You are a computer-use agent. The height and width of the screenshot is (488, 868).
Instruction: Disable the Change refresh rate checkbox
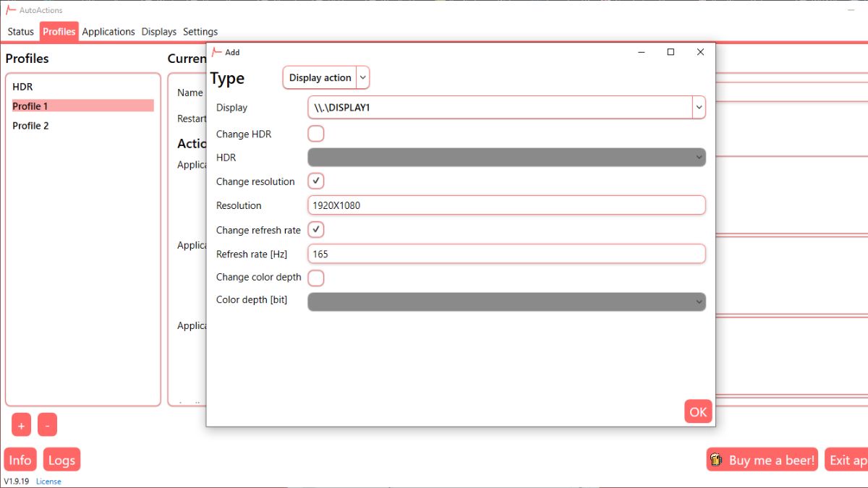pos(315,229)
